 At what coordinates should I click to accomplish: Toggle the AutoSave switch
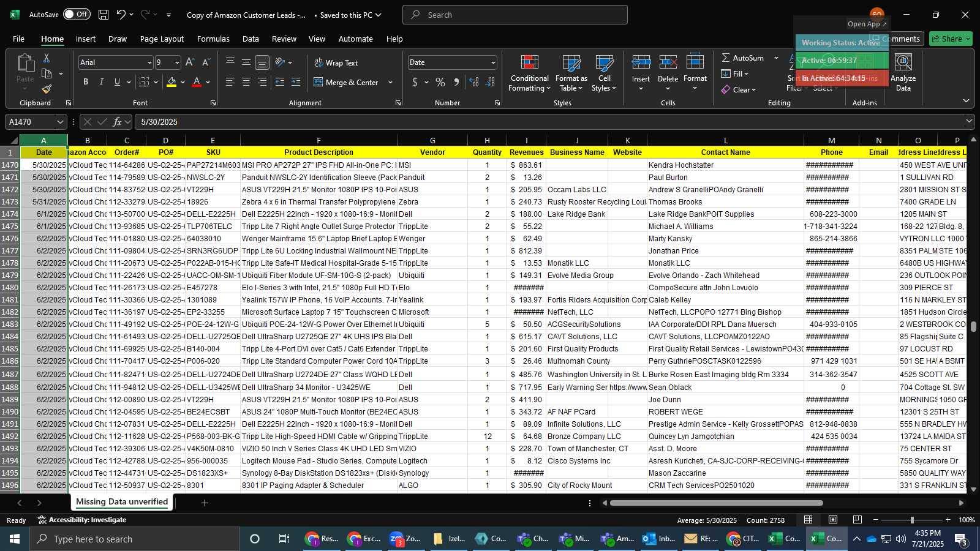[x=77, y=15]
